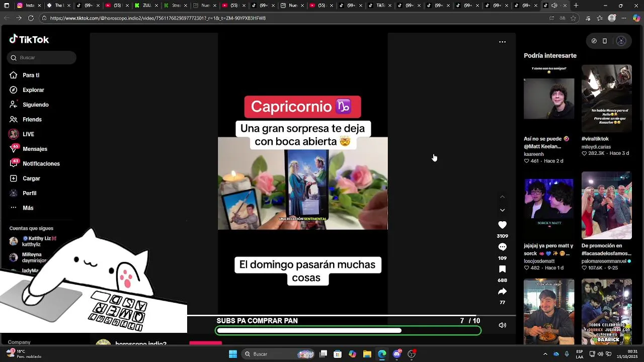This screenshot has height=362, width=644.
Task: Open the 'Así no se puede' suggested video
Action: click(x=549, y=99)
